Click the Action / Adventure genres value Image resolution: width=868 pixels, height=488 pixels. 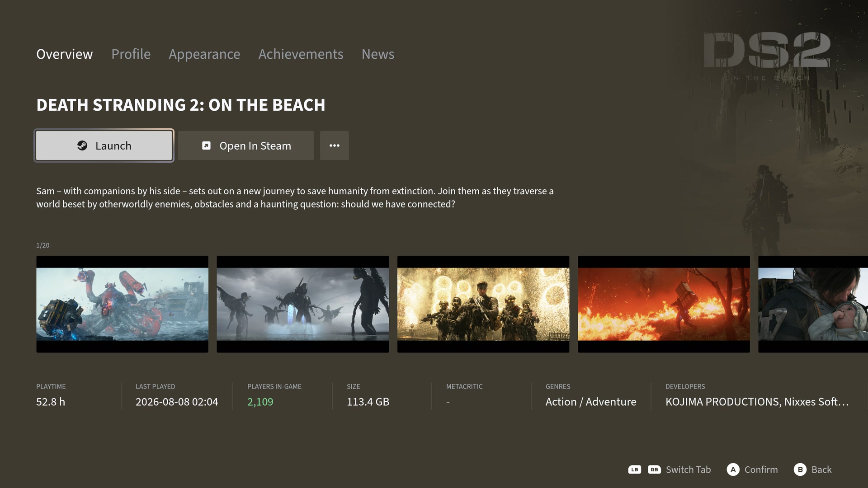point(591,402)
